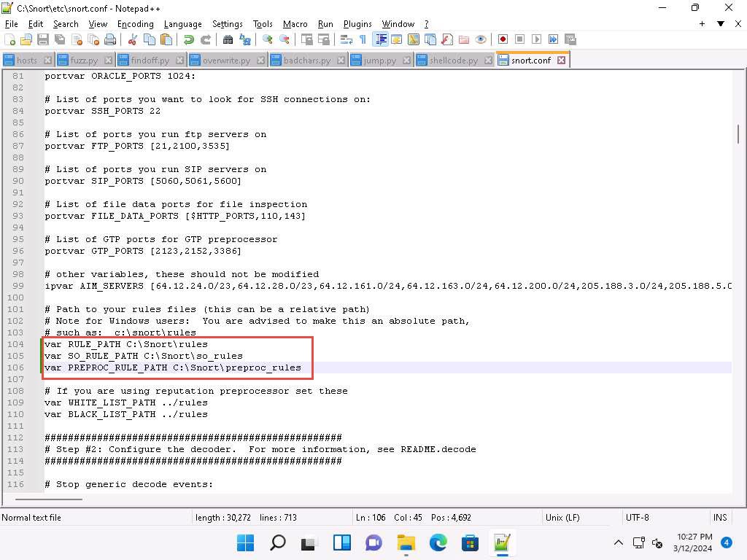
Task: Click the vertical scrollbar thumb
Action: pos(739,134)
